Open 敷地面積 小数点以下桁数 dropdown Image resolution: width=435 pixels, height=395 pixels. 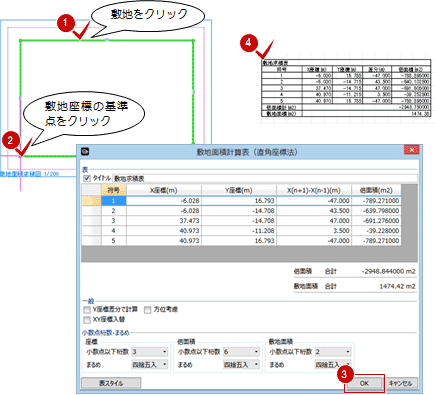click(x=333, y=352)
